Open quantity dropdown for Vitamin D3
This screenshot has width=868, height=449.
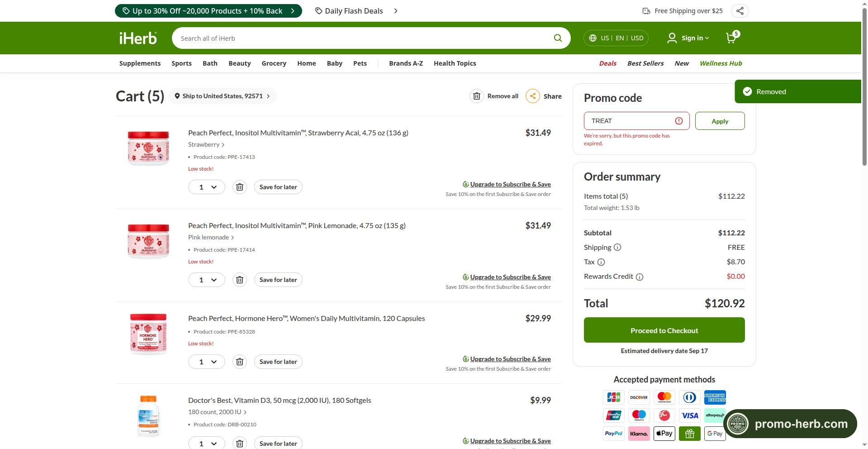click(x=207, y=444)
